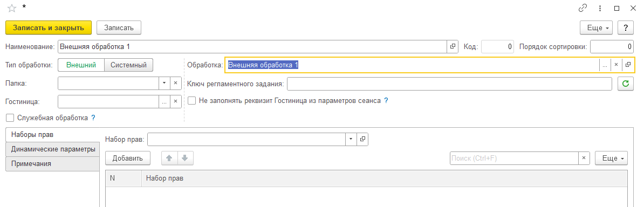644x207 pixels.
Task: Open the Примечания tab
Action: (x=52, y=163)
